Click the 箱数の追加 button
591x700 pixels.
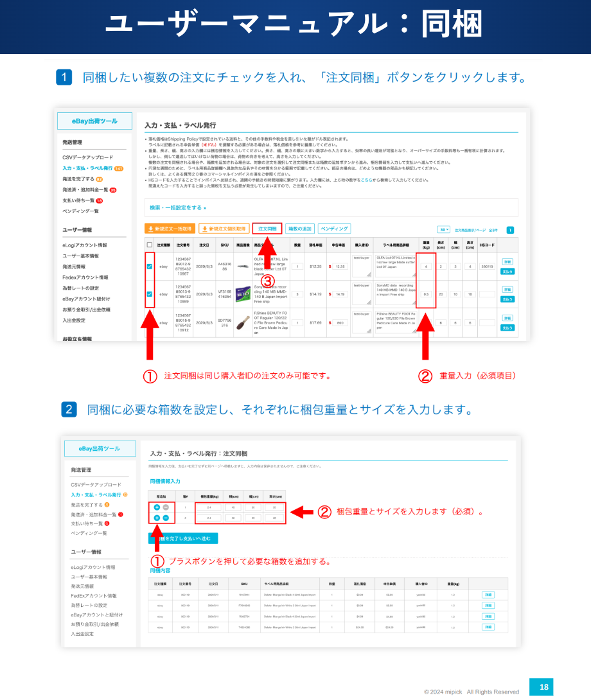click(300, 229)
